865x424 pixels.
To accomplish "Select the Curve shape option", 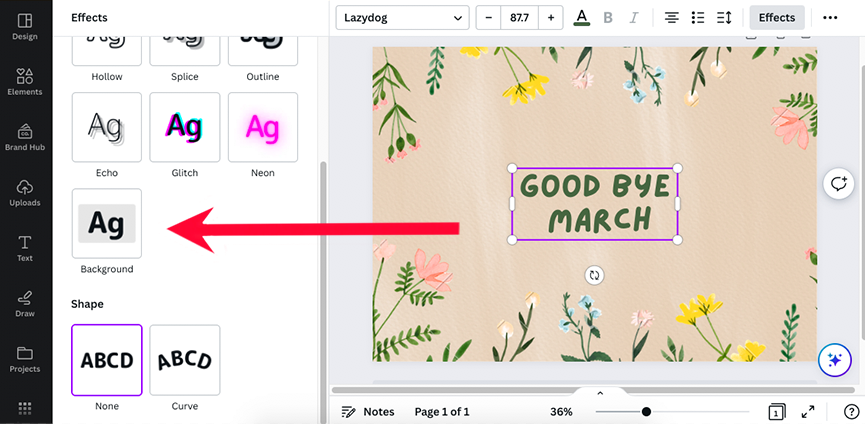I will (185, 360).
